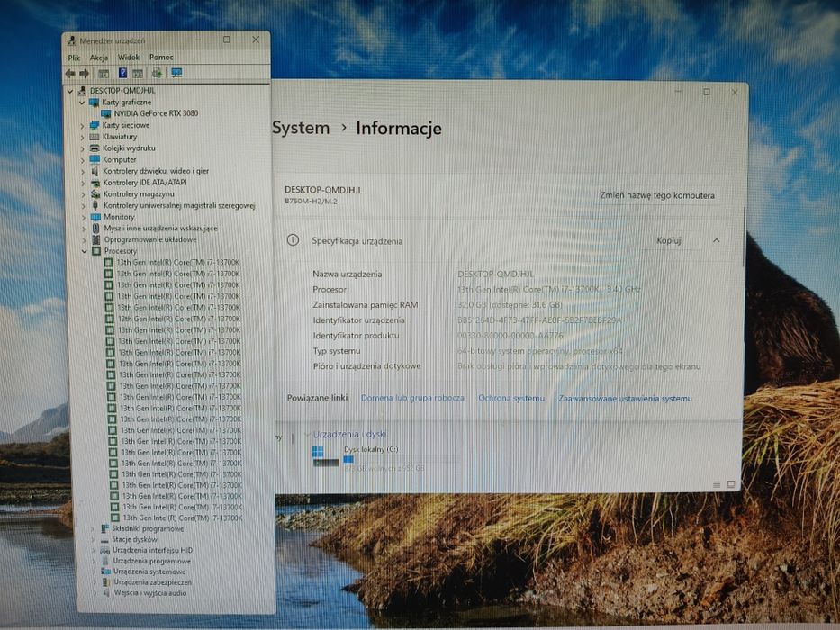Expand the Stacje dysków branch
Image resolution: width=840 pixels, height=630 pixels.
click(x=94, y=540)
